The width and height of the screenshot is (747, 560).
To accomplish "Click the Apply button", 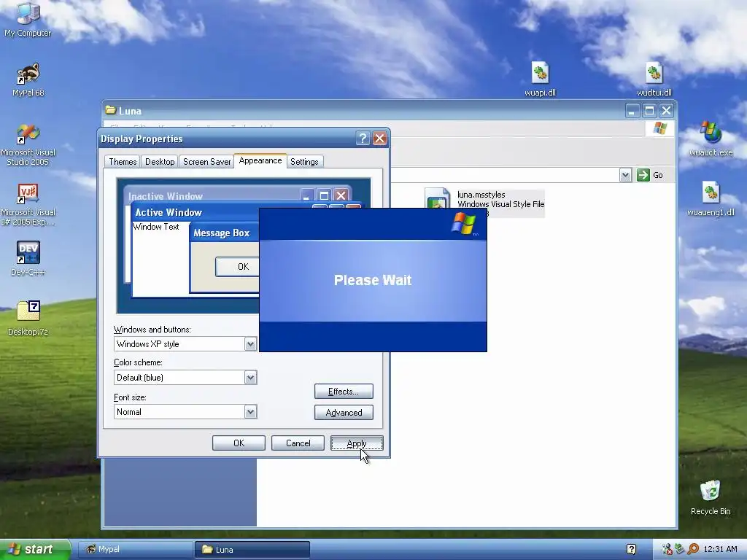I will point(357,443).
